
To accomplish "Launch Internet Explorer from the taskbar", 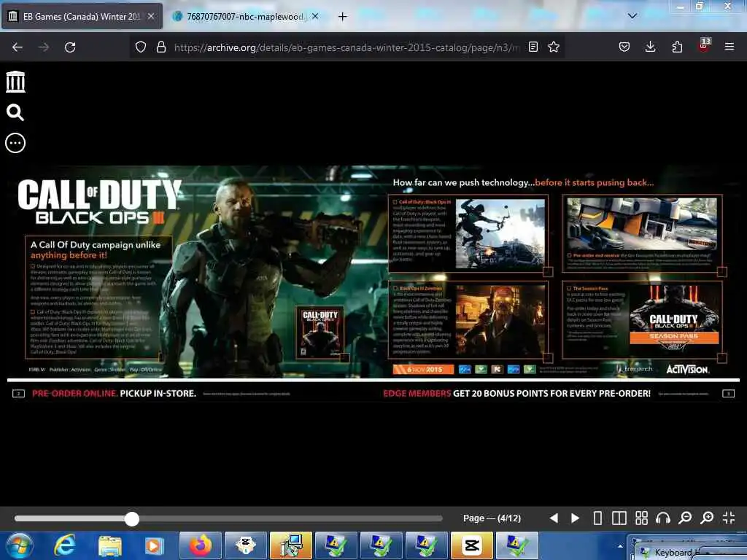I will point(64,545).
